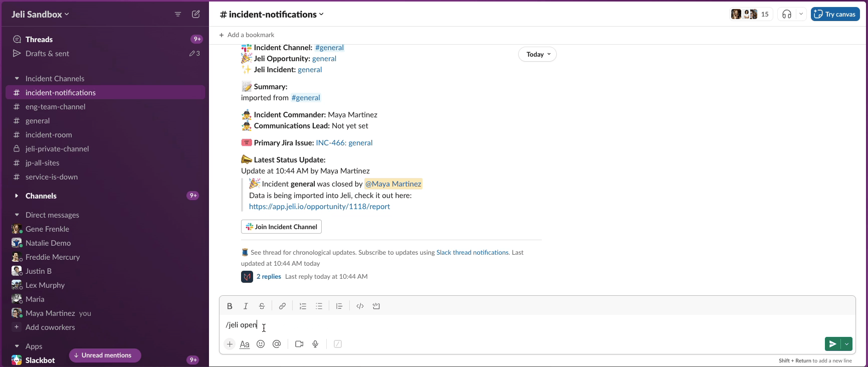The height and width of the screenshot is (367, 868).
Task: Add a bookmark to the channel
Action: [247, 35]
